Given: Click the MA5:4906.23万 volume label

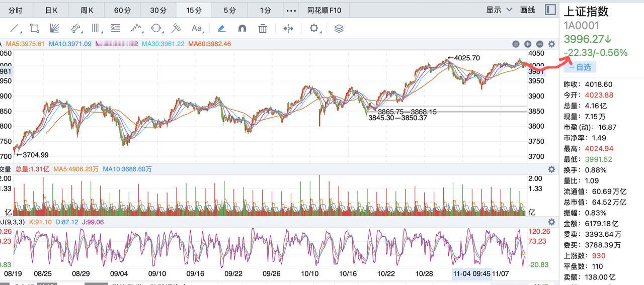Looking at the screenshot, I should click(x=75, y=169).
